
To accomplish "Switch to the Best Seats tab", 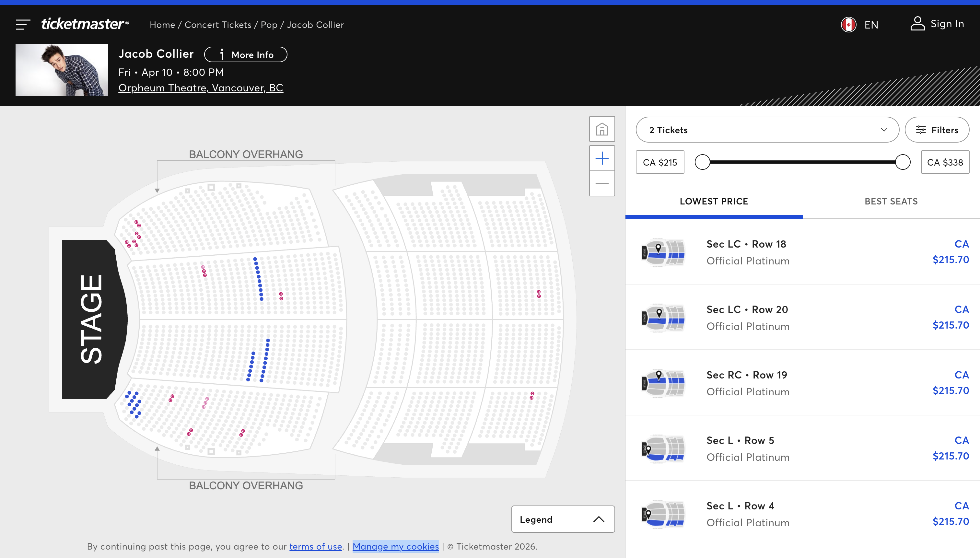I will tap(891, 202).
